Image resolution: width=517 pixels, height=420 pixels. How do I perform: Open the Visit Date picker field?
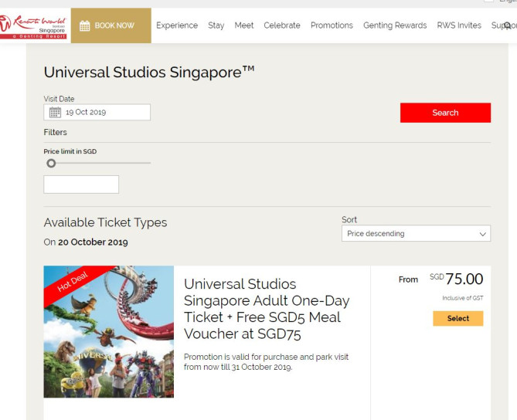point(97,113)
